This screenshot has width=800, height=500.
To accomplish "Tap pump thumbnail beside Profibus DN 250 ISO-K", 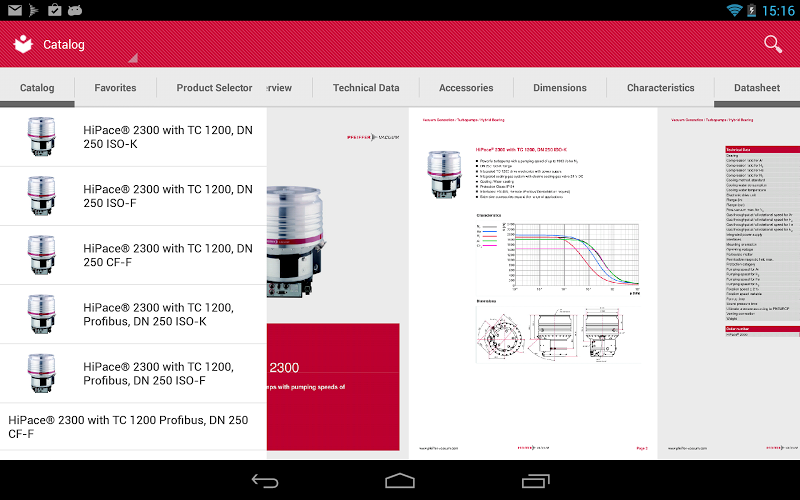I will click(41, 314).
